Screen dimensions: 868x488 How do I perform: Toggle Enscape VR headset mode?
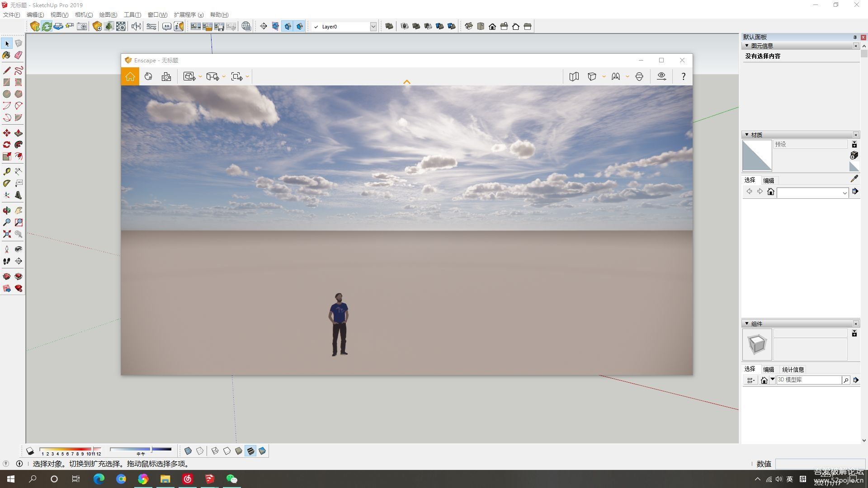(639, 76)
